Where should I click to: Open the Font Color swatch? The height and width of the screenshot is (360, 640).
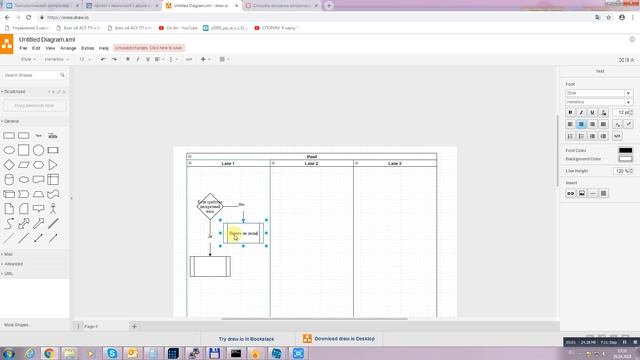tap(625, 150)
